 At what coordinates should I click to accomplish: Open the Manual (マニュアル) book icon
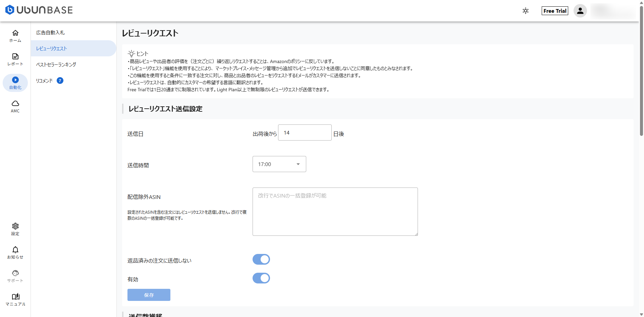click(x=15, y=297)
